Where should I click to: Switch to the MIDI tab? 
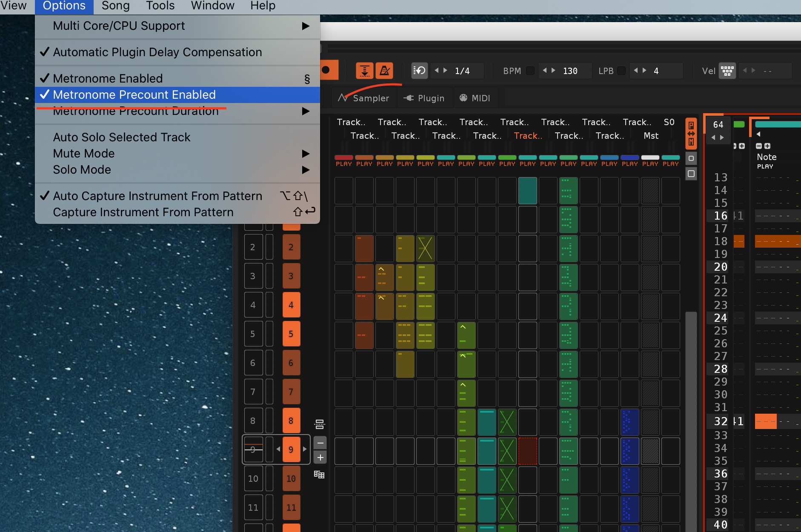[475, 98]
